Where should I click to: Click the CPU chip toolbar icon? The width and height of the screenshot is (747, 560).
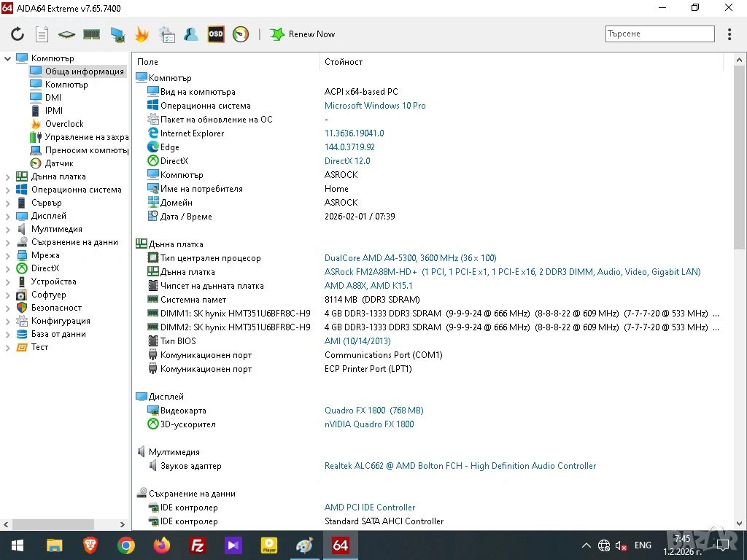[66, 34]
